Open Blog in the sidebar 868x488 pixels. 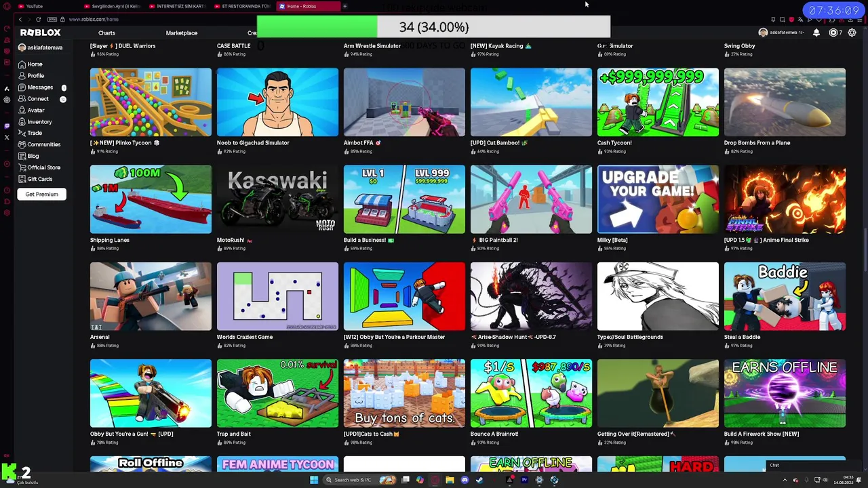28,156
